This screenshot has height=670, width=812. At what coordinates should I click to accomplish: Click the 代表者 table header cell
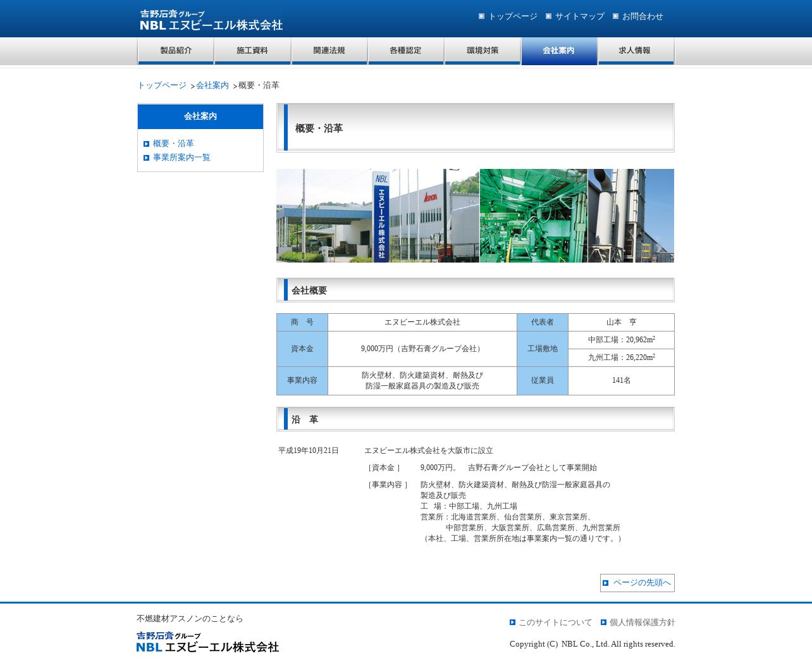pos(543,323)
